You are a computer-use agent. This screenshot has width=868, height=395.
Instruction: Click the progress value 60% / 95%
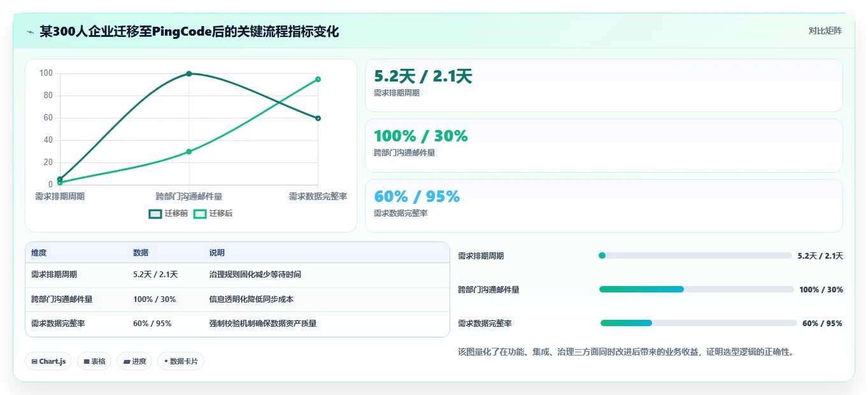(822, 323)
